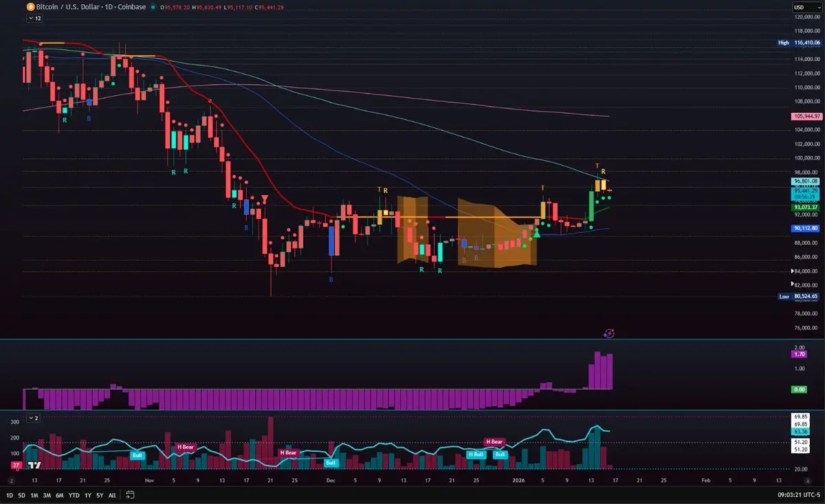The width and height of the screenshot is (825, 504).
Task: Click the purple lightning events icon
Action: click(608, 333)
